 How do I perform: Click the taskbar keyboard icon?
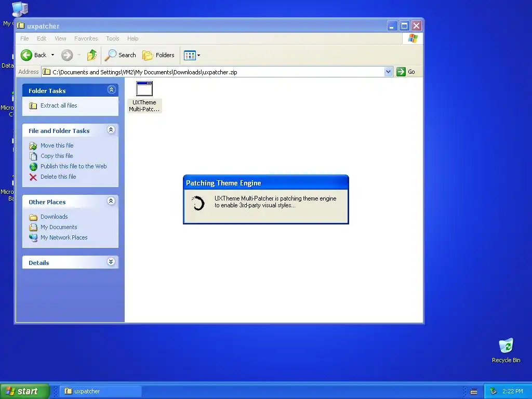click(x=474, y=392)
